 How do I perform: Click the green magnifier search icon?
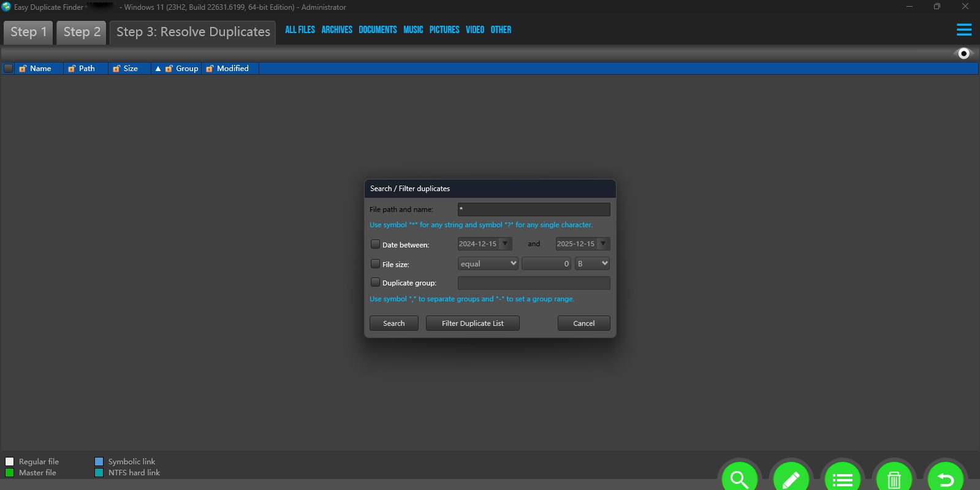pyautogui.click(x=739, y=478)
